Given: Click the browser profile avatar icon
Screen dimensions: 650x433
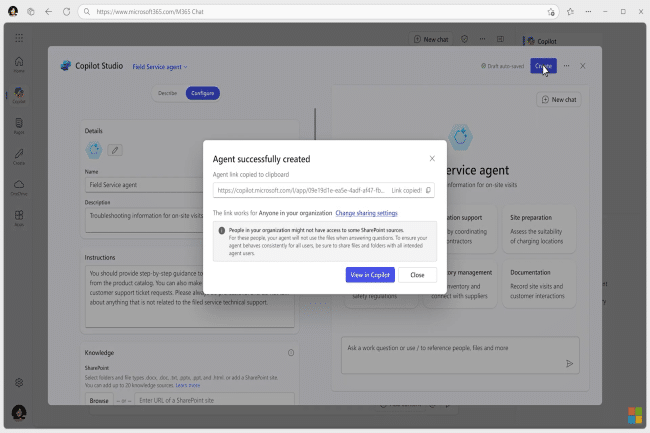Looking at the screenshot, I should pyautogui.click(x=13, y=11).
